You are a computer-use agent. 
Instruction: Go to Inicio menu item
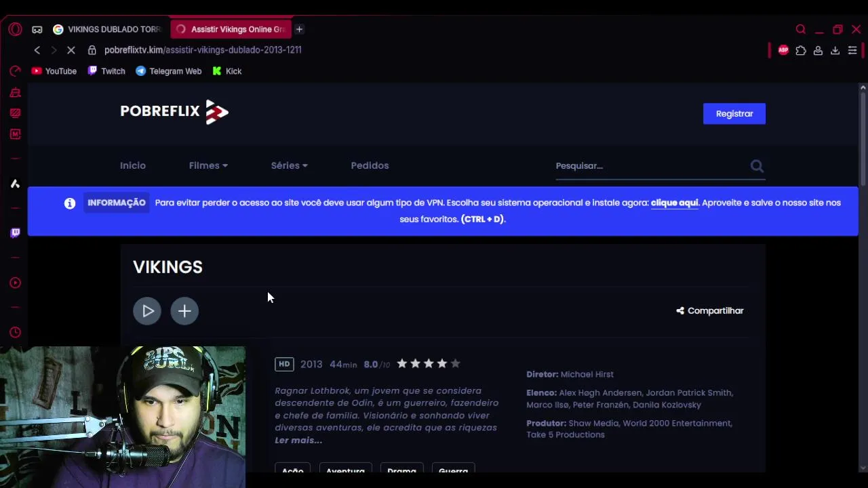pyautogui.click(x=133, y=165)
